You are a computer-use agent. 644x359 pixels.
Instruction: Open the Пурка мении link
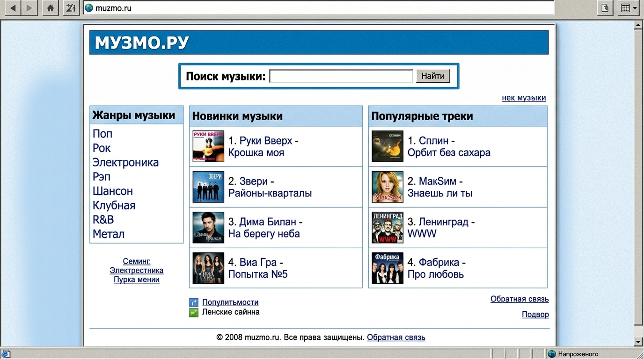137,280
